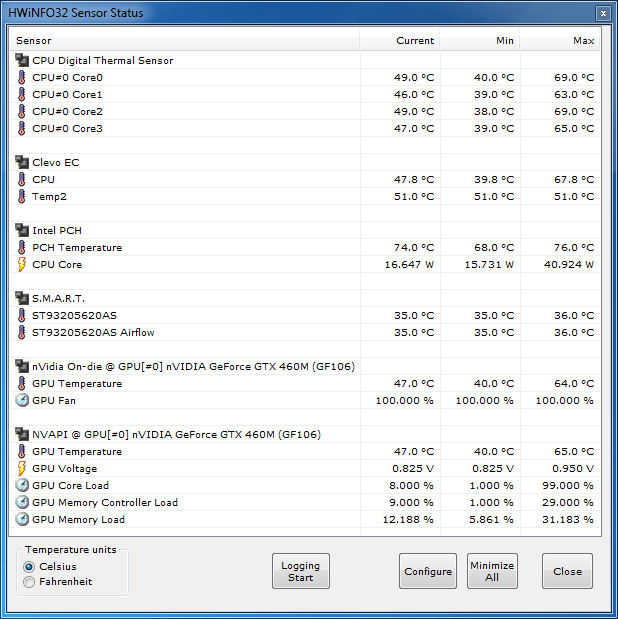
Task: Click the nVidia On-die sensor chip icon
Action: pyautogui.click(x=22, y=366)
